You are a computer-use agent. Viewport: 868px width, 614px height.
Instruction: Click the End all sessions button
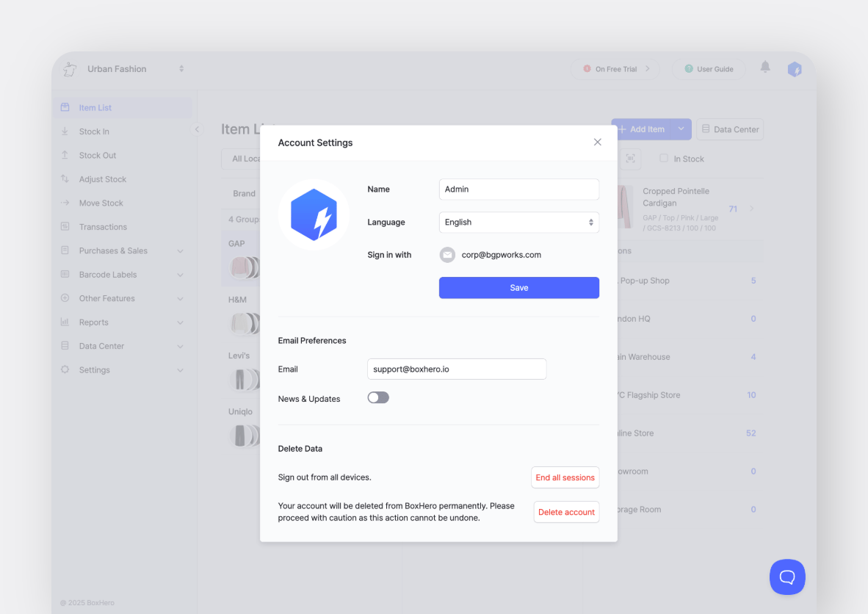[565, 477]
